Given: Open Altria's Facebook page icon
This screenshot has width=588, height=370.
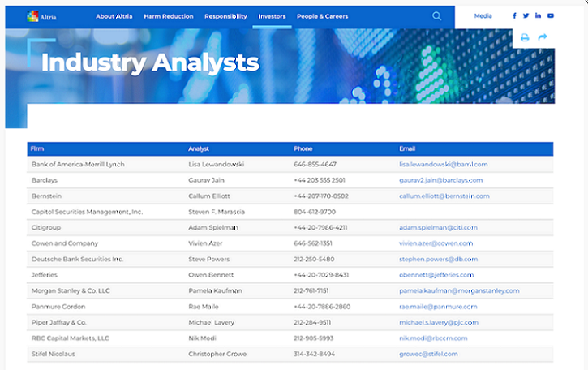Looking at the screenshot, I should 514,15.
